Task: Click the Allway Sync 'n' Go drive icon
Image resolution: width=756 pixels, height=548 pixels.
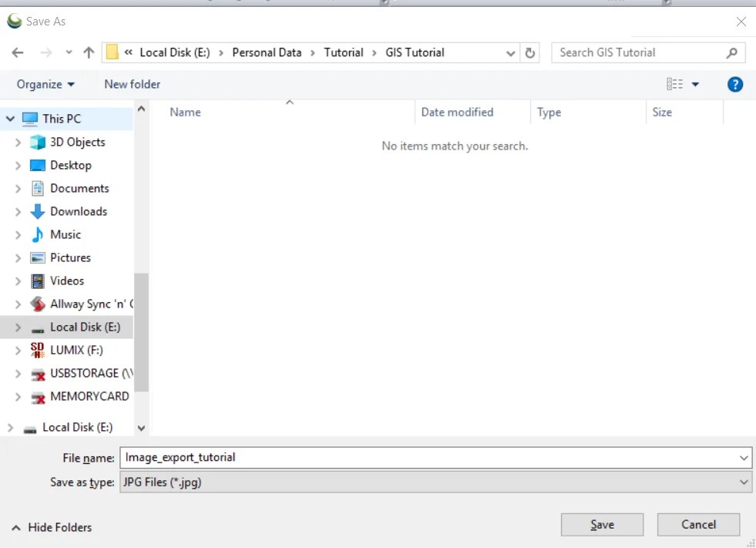Action: click(39, 304)
